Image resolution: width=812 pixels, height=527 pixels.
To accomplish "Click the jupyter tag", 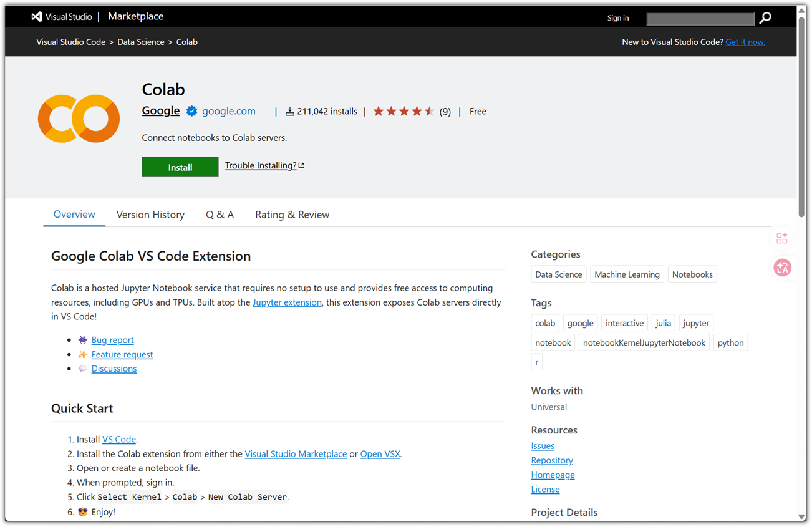I will click(696, 323).
